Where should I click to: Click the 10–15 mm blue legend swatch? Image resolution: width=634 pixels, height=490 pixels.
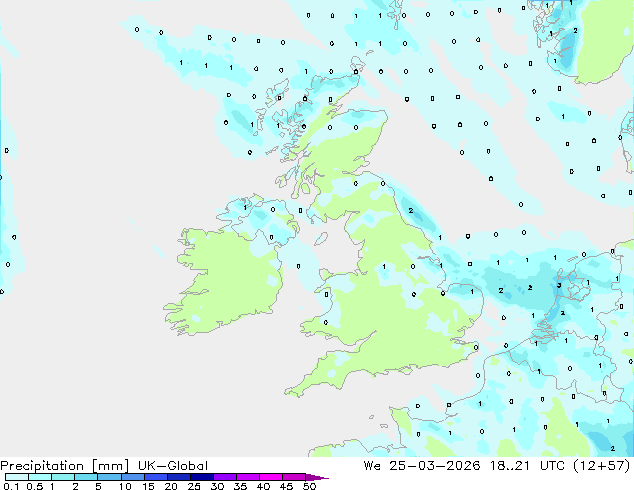(x=133, y=477)
